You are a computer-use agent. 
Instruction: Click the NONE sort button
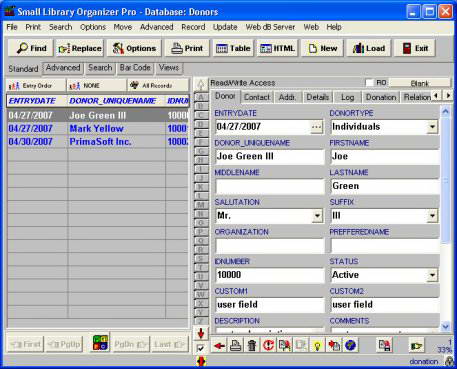(97, 86)
